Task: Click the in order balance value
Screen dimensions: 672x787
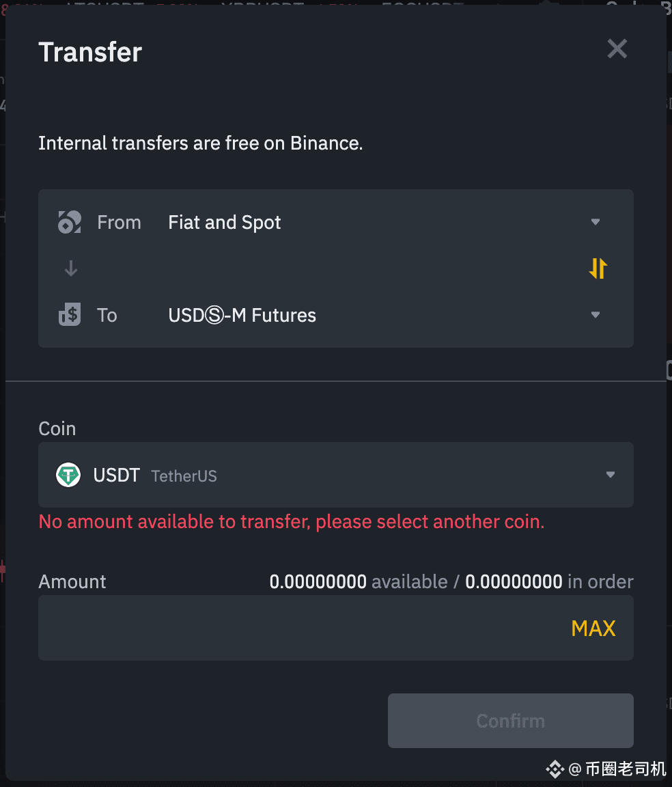Action: [x=514, y=582]
